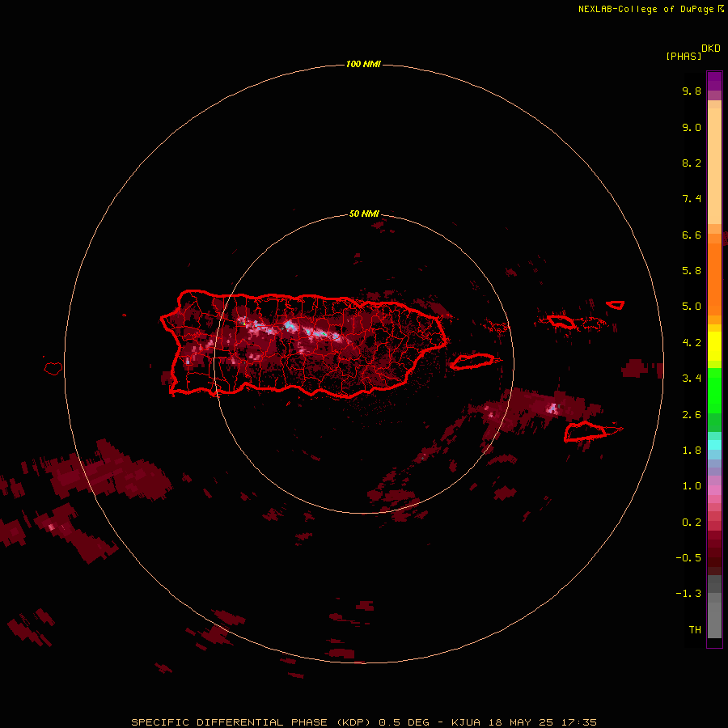Click the 100 NMI range ring label
This screenshot has width=728, height=728.
tap(363, 64)
